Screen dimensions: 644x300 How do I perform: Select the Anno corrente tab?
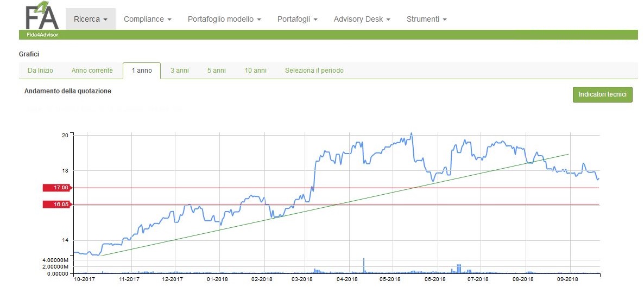pyautogui.click(x=92, y=71)
